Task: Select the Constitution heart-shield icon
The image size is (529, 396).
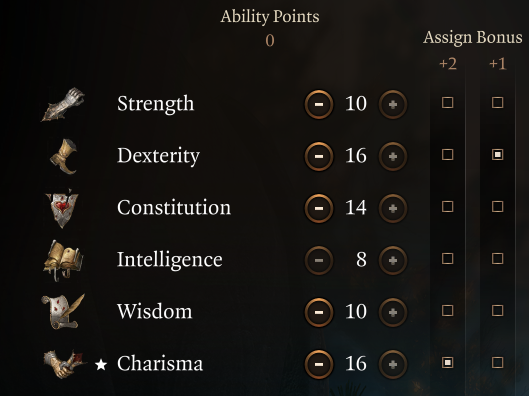Action: coord(62,208)
